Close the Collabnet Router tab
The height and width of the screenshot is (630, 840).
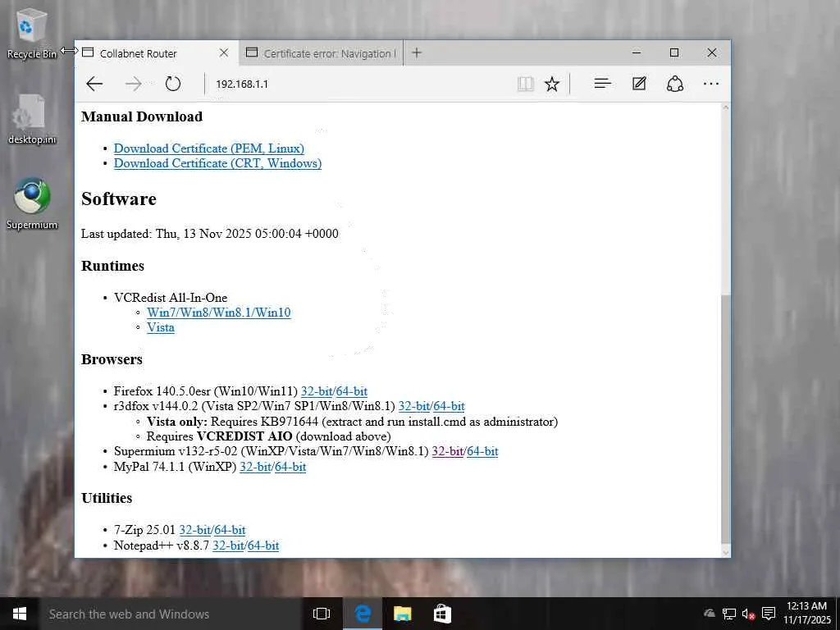224,52
